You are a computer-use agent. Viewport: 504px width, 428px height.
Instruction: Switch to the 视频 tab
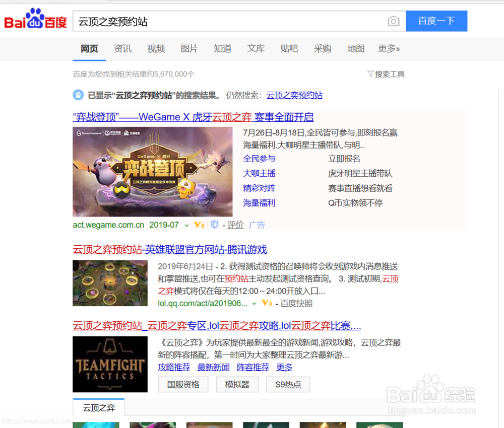point(156,49)
